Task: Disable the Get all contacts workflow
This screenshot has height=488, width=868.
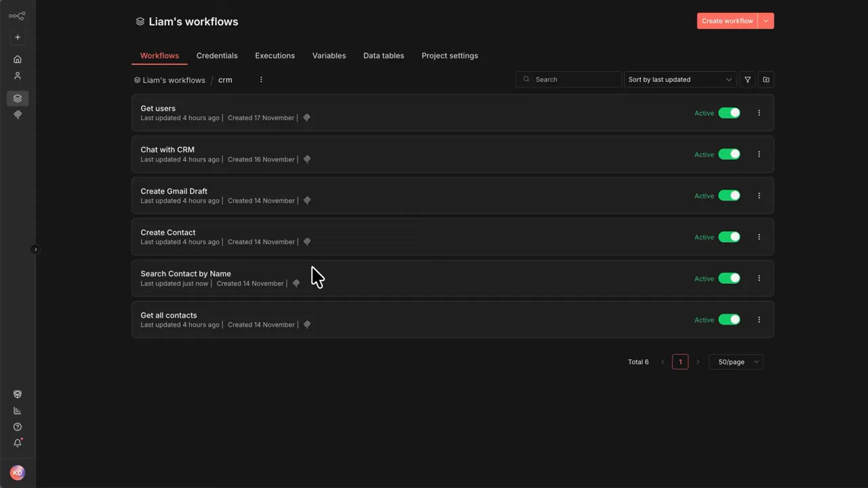Action: pyautogui.click(x=729, y=319)
